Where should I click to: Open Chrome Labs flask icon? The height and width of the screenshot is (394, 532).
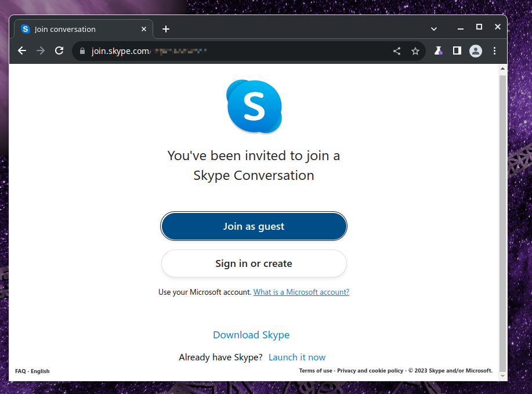pos(439,51)
